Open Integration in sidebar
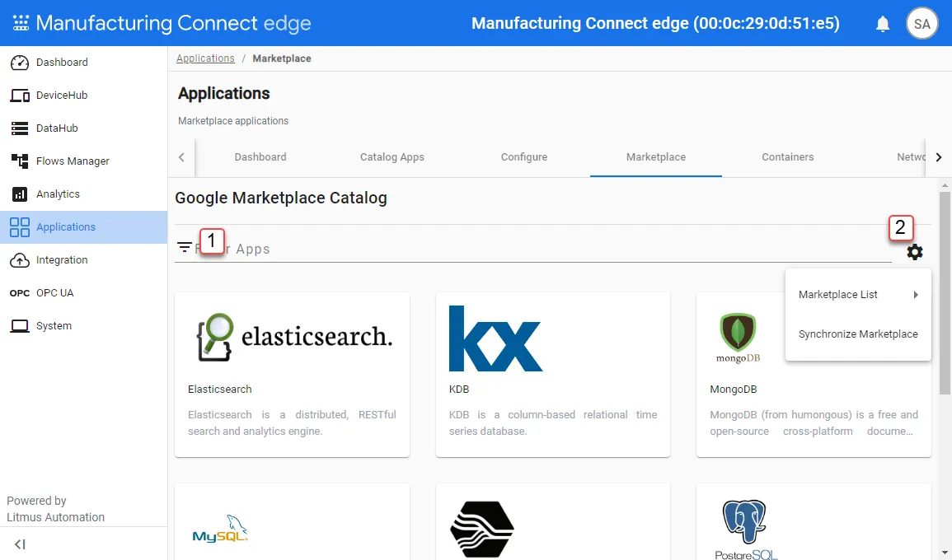Image resolution: width=952 pixels, height=560 pixels. (x=62, y=259)
